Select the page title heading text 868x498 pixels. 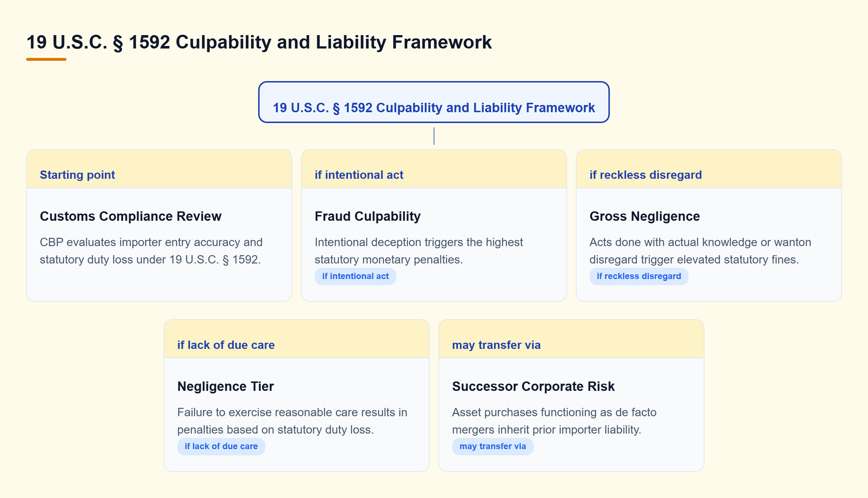pos(259,42)
